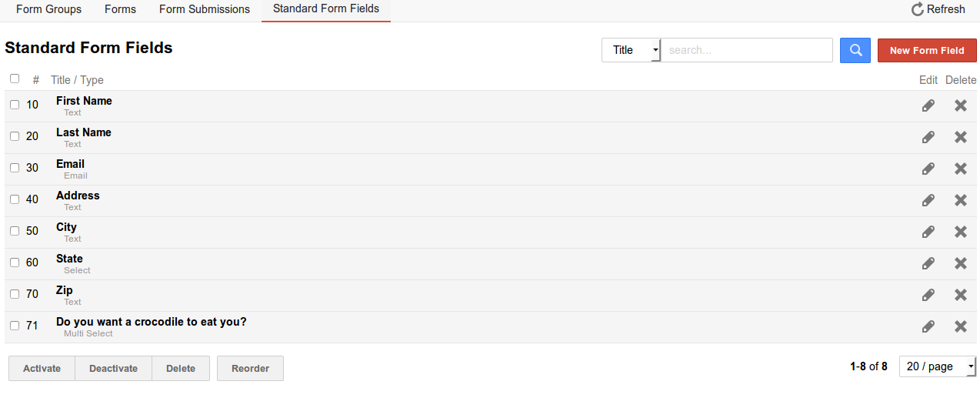Check the Zip row checkbox
Screen dimensions: 980x398
click(x=15, y=294)
